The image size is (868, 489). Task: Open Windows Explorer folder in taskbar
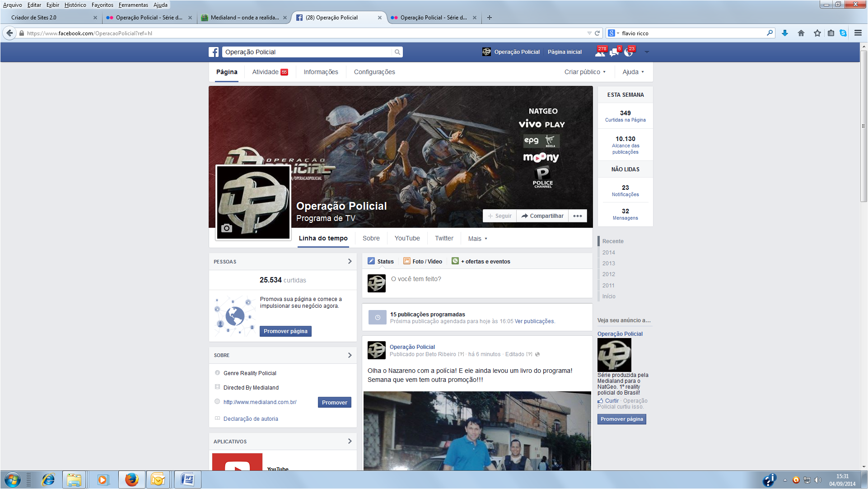(x=74, y=480)
